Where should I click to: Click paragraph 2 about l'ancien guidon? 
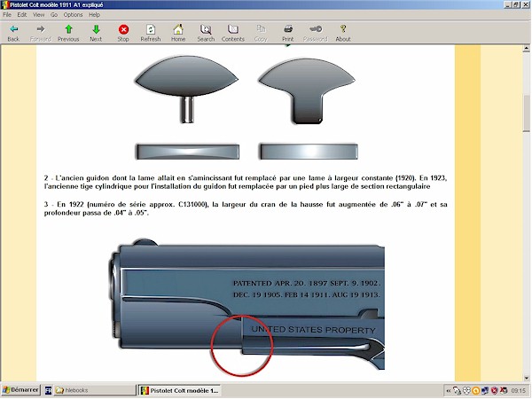tap(246, 182)
